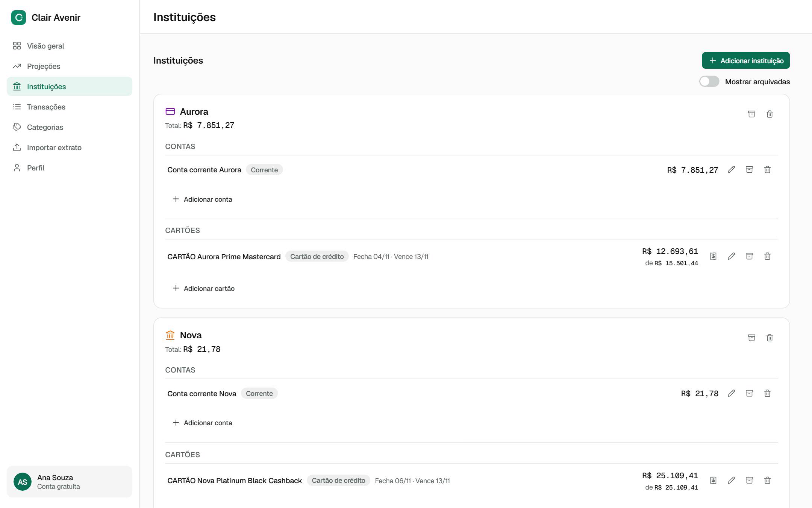Navigate to Categorias
Screen dimensions: 812x508
(70, 127)
